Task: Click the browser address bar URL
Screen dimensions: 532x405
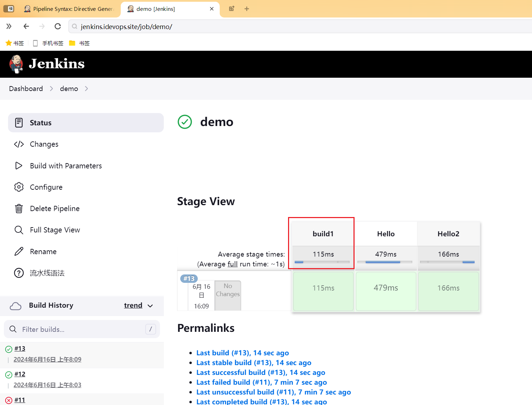Action: click(126, 27)
